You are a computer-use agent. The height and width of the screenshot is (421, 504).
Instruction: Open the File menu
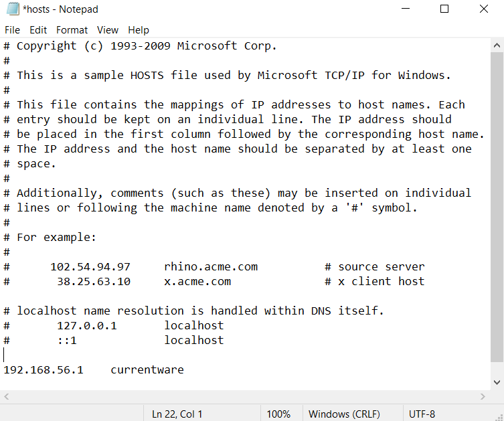point(12,30)
